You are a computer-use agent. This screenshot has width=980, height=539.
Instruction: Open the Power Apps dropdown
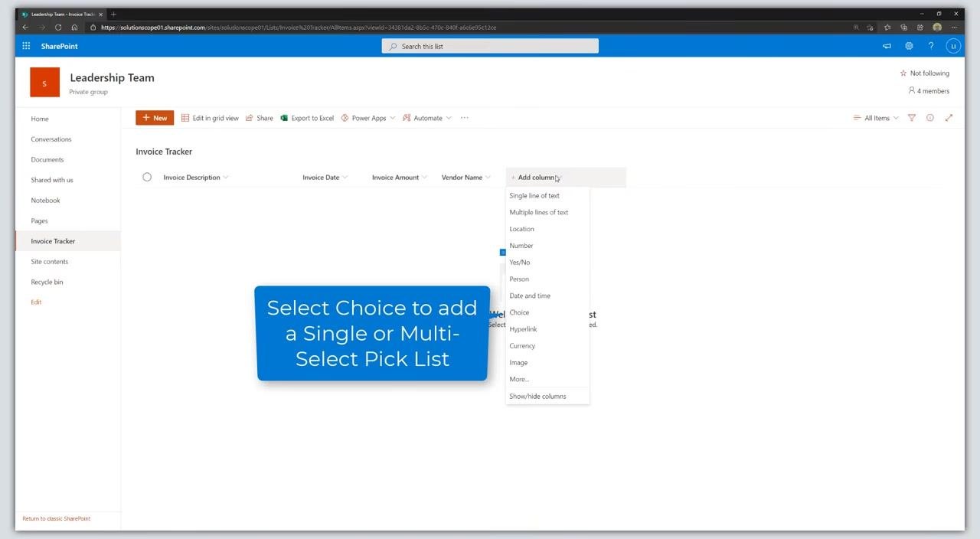click(368, 118)
